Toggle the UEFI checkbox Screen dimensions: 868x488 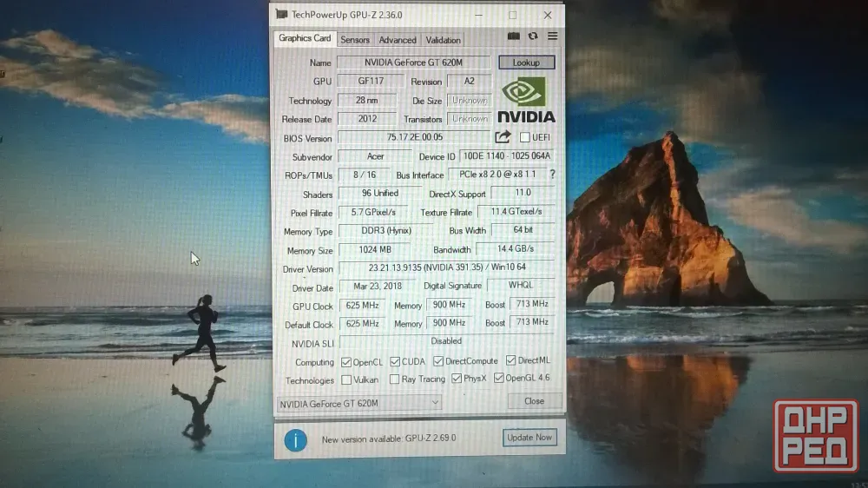pos(525,137)
